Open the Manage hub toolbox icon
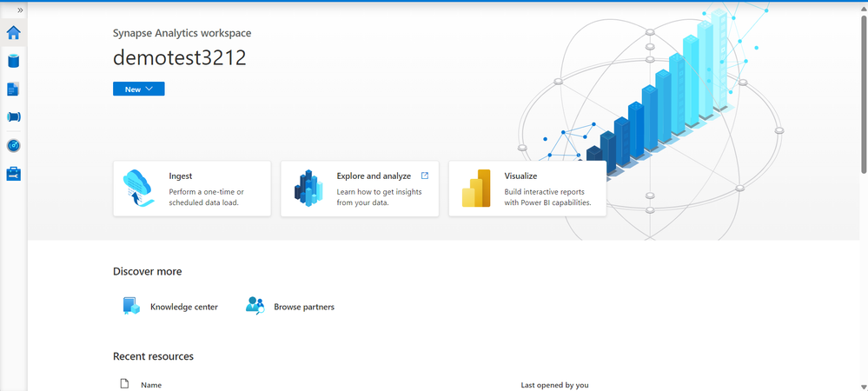868x391 pixels. pos(13,174)
